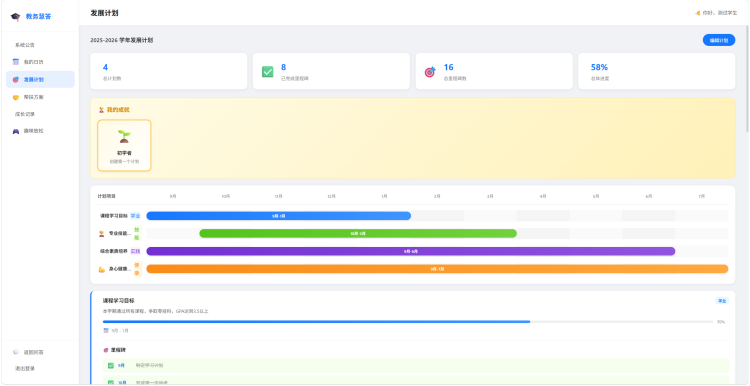The image size is (750, 386).
Task: Click the blue 9月-1月 timeline bar
Action: (x=278, y=216)
